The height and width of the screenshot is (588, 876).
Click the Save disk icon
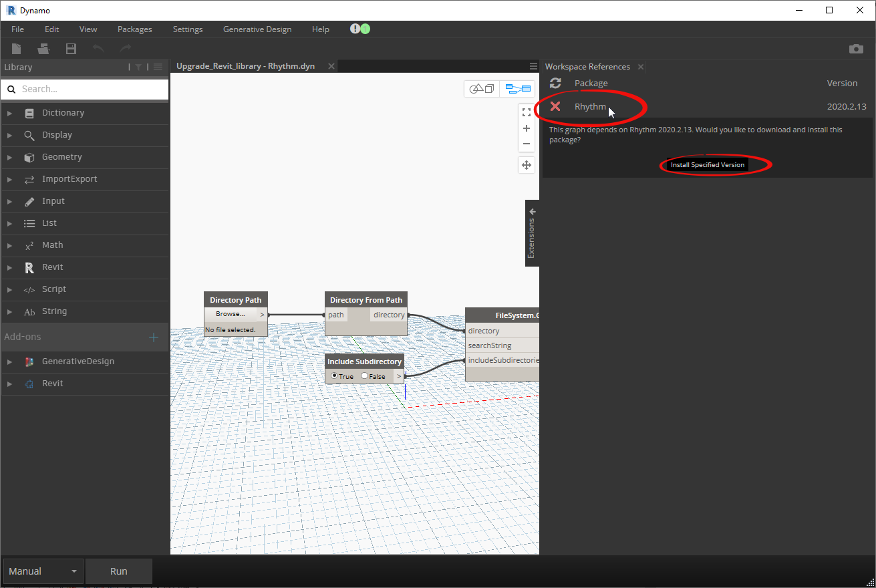[x=71, y=49]
